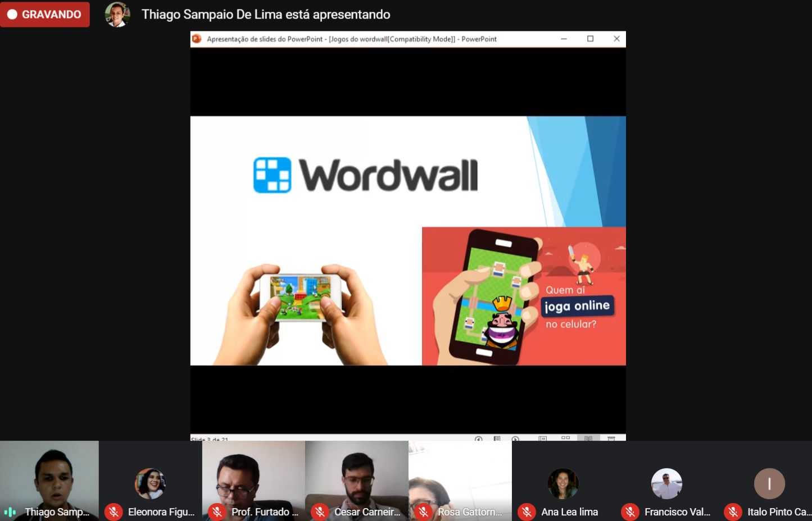Screen dimensions: 812x521
Task: Click the PowerPoint icon in the window title bar
Action: [x=197, y=39]
